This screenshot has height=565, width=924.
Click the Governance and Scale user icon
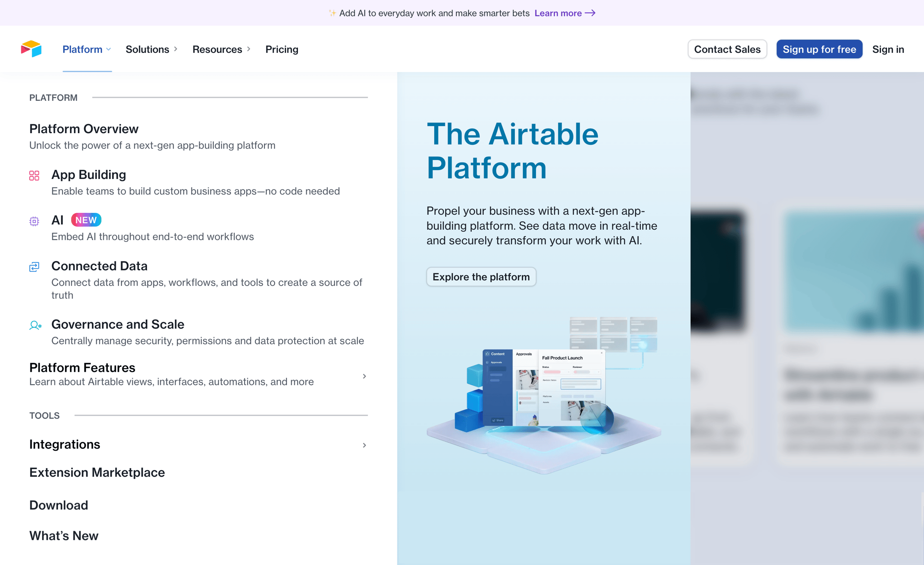pyautogui.click(x=35, y=325)
